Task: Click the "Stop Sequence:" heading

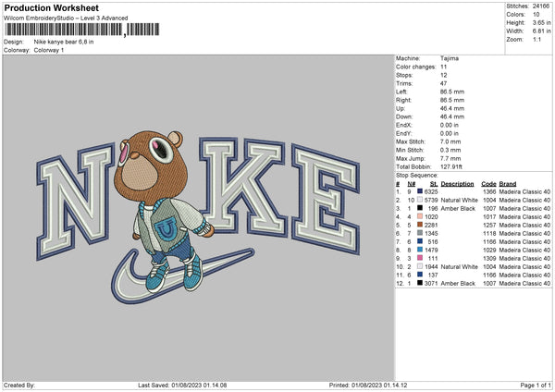Action: 416,176
